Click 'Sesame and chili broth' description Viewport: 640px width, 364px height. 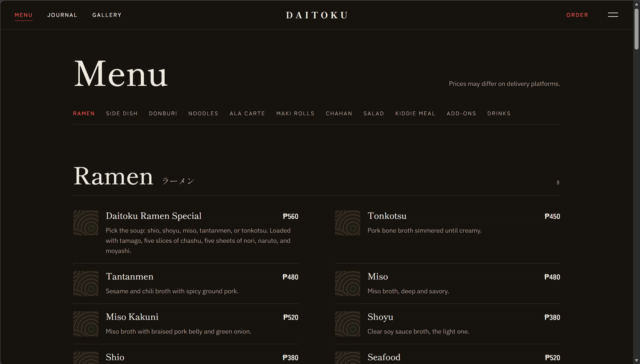(x=172, y=291)
